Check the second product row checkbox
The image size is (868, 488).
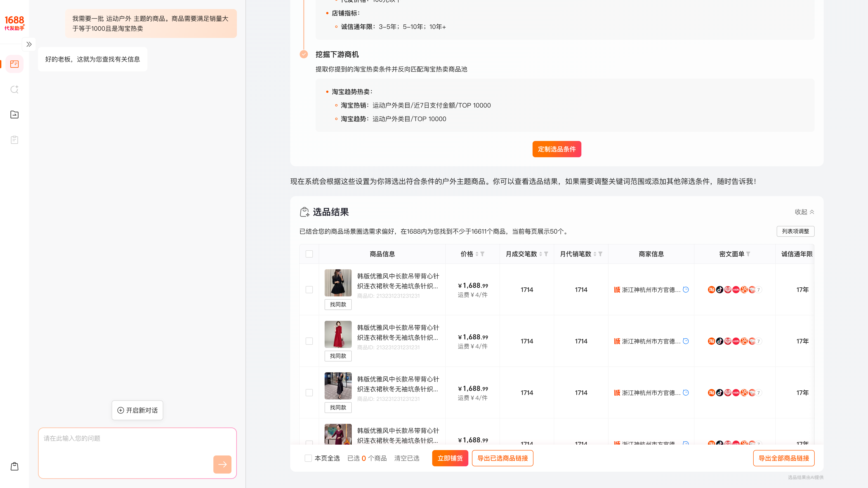click(x=309, y=341)
